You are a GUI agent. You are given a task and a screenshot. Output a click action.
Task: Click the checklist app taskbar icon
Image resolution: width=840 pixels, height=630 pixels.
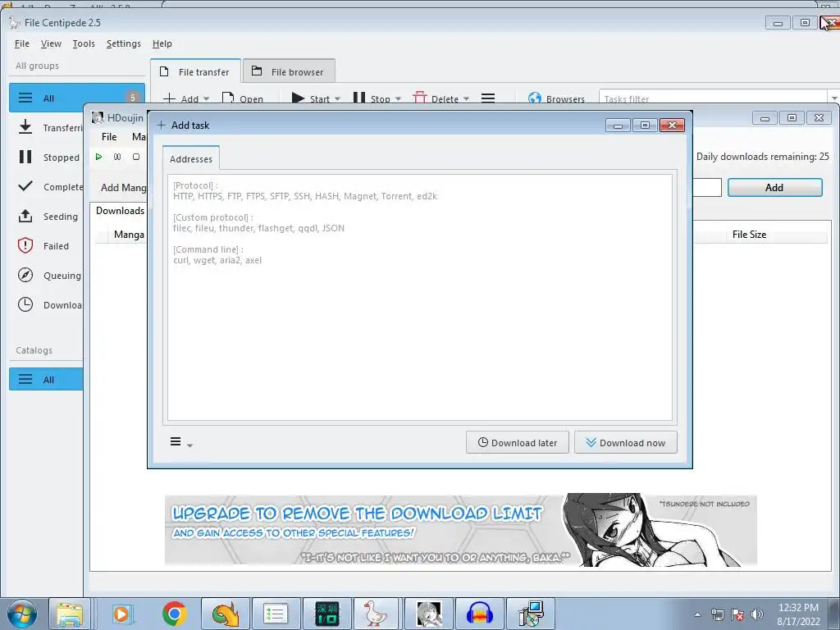[276, 614]
